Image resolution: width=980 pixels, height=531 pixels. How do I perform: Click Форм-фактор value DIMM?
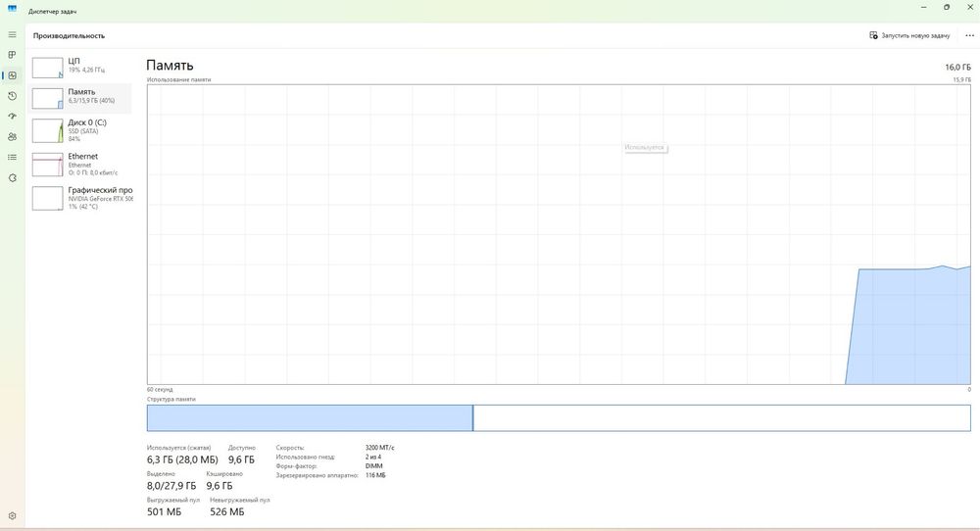coord(373,466)
